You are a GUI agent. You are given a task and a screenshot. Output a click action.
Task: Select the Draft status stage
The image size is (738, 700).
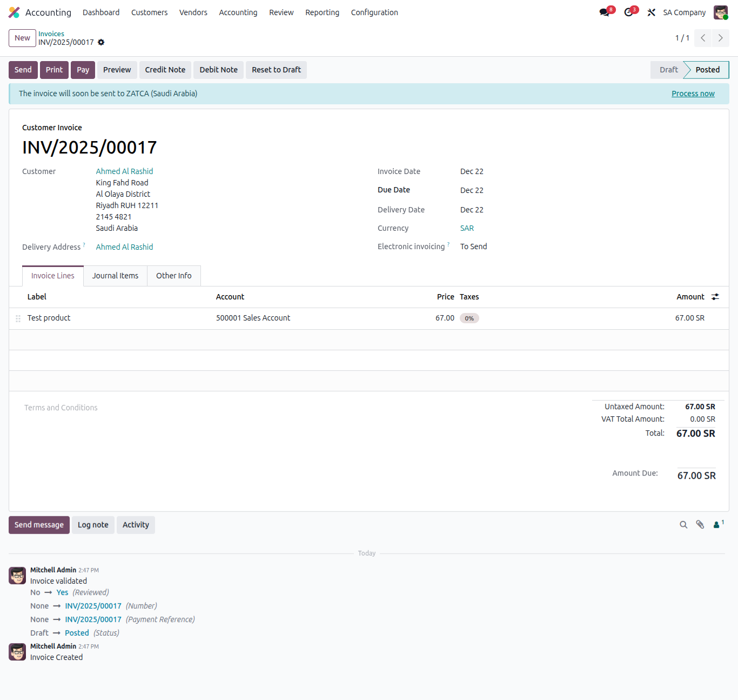[668, 70]
